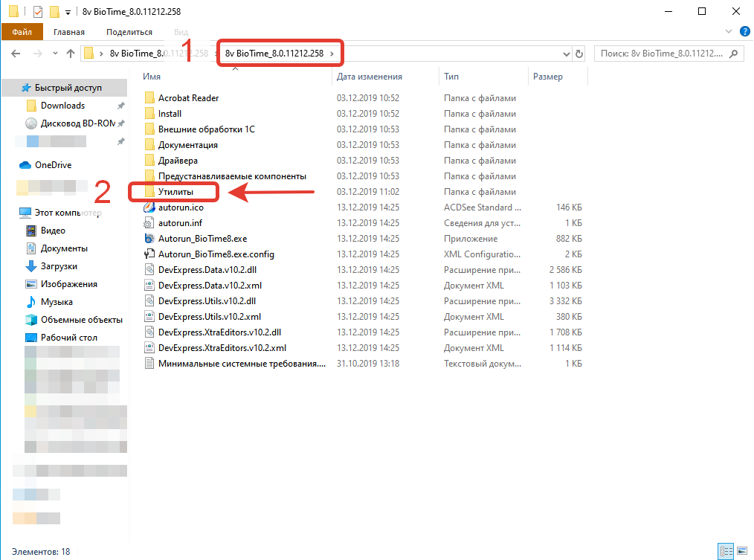
Task: Switch to large thumbnails view icon
Action: (742, 551)
